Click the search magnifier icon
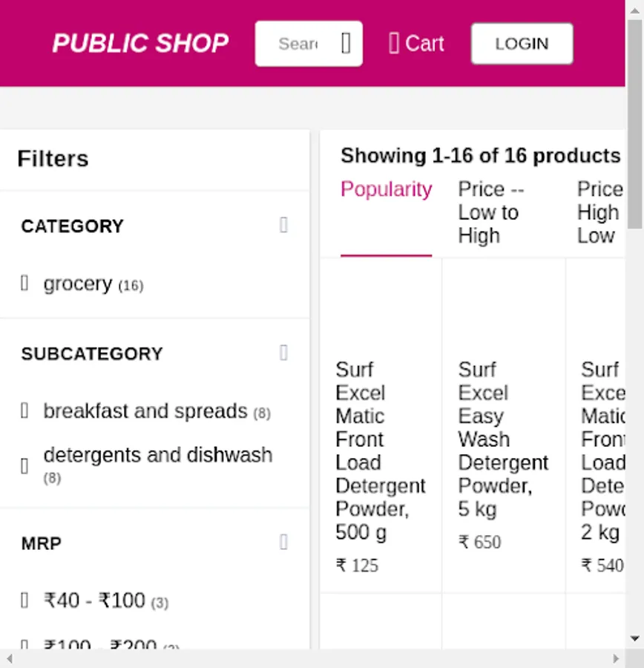The height and width of the screenshot is (668, 644). point(346,44)
